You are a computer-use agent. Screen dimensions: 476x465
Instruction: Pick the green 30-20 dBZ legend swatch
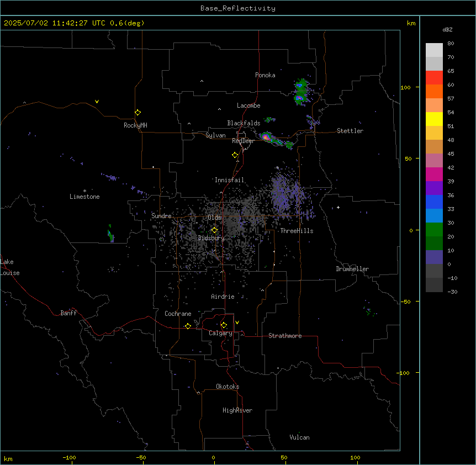[434, 230]
